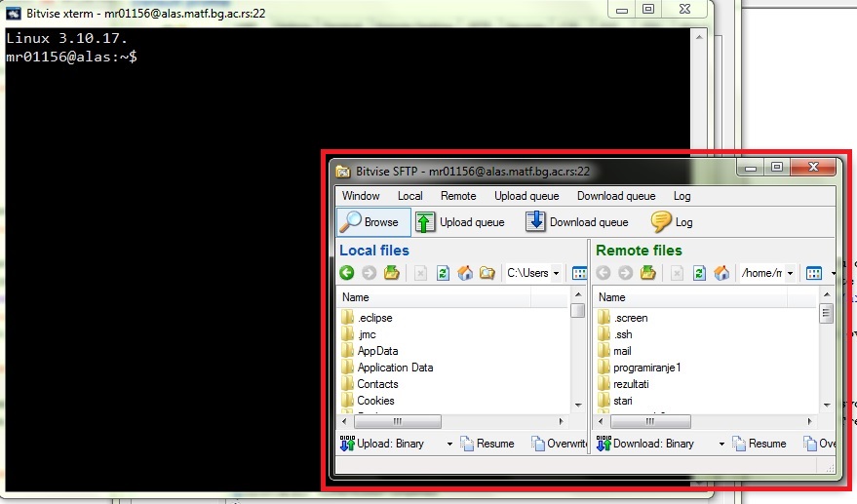Select the Application Data local folder
This screenshot has height=504, width=857.
[387, 368]
